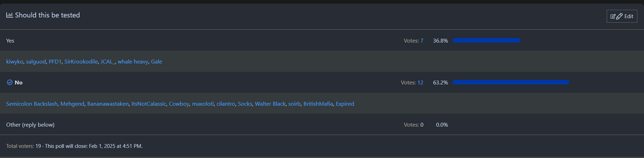Open Semicolon Backslash's profile
This screenshot has height=158, width=644.
[x=32, y=104]
